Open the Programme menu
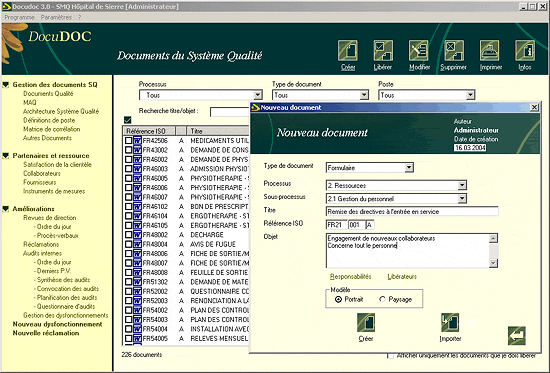The height and width of the screenshot is (373, 550). coord(19,17)
